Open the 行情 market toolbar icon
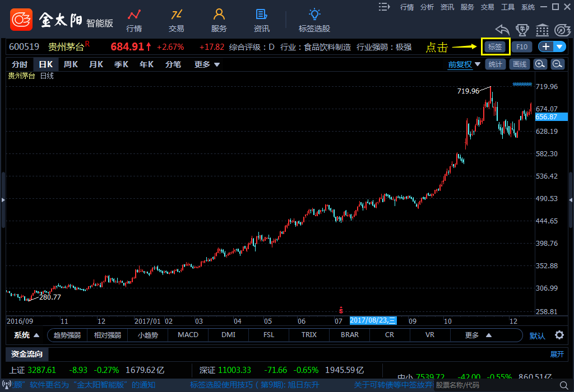 point(134,21)
